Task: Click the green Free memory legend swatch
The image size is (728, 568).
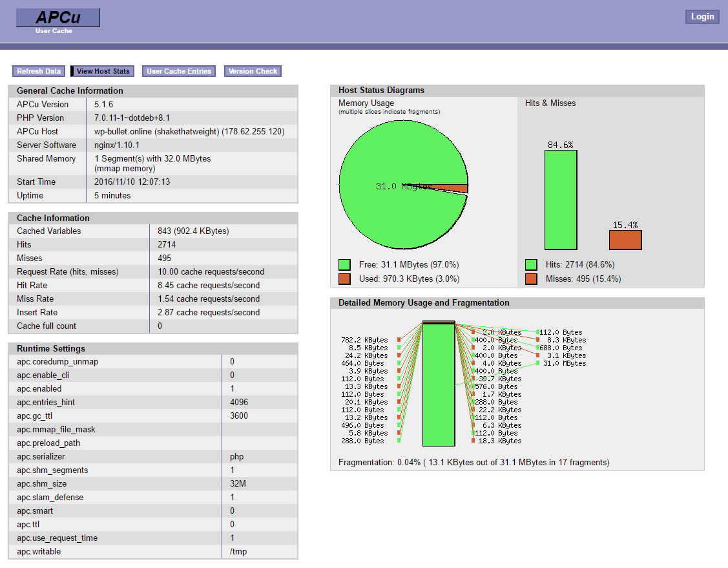Action: click(x=344, y=265)
